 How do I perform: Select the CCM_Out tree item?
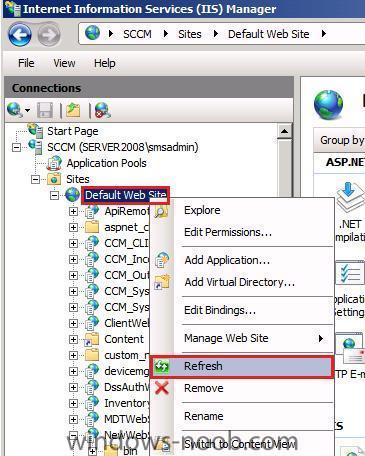click(x=126, y=275)
